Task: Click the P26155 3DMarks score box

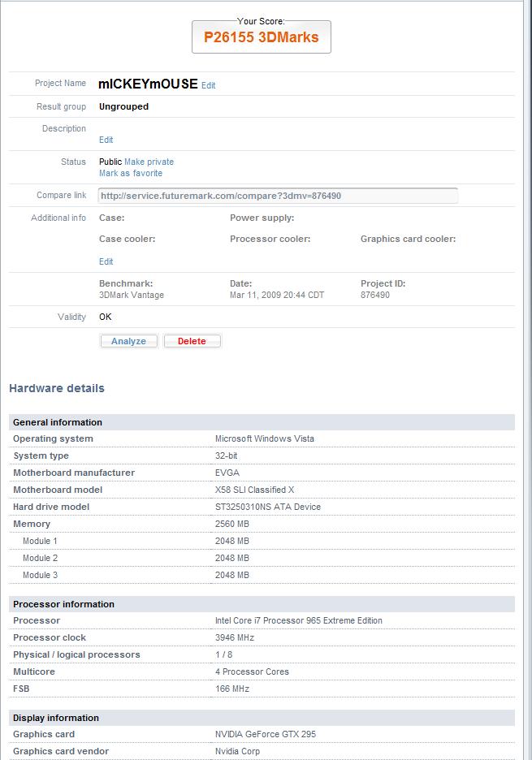Action: (x=262, y=37)
